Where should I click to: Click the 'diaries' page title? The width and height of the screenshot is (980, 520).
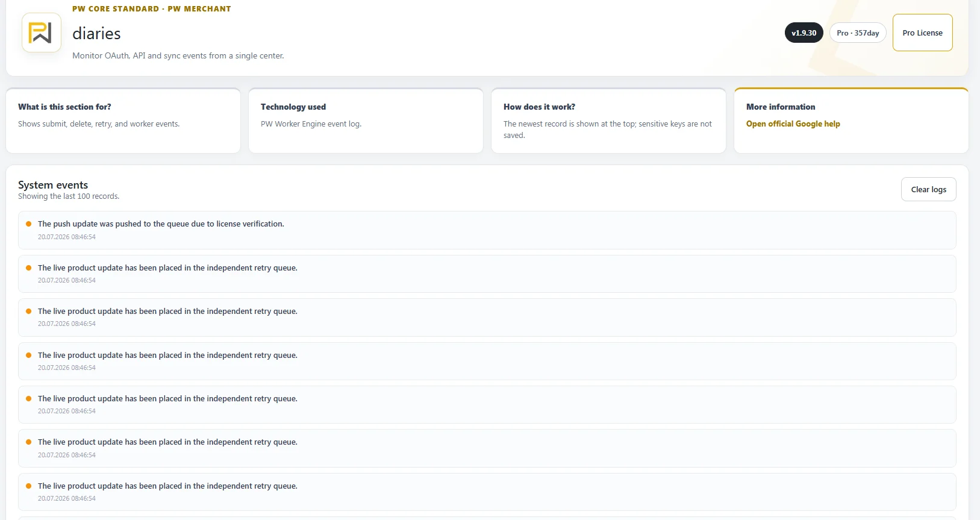point(96,34)
